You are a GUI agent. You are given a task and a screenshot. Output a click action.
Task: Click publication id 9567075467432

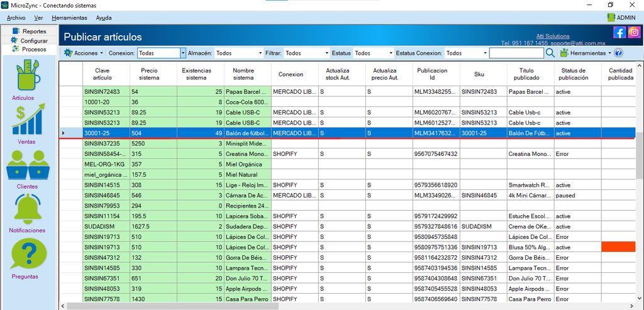tap(436, 154)
